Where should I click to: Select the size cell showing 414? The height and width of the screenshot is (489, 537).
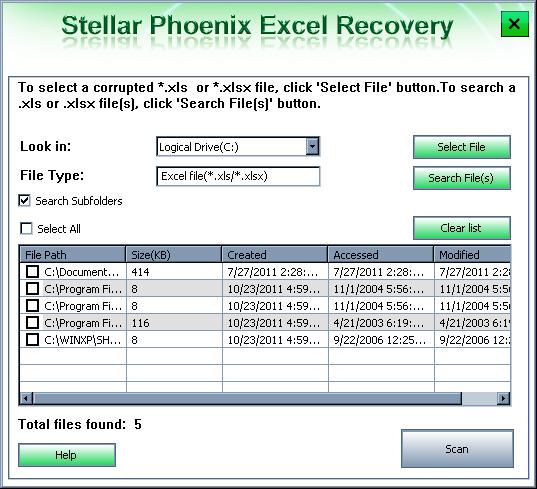click(174, 272)
